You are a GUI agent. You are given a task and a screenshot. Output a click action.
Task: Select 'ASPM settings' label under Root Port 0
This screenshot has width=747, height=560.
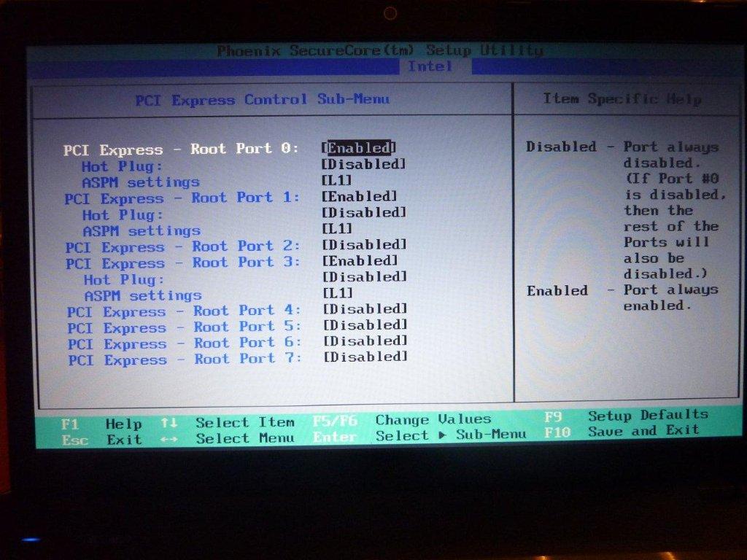(x=141, y=183)
